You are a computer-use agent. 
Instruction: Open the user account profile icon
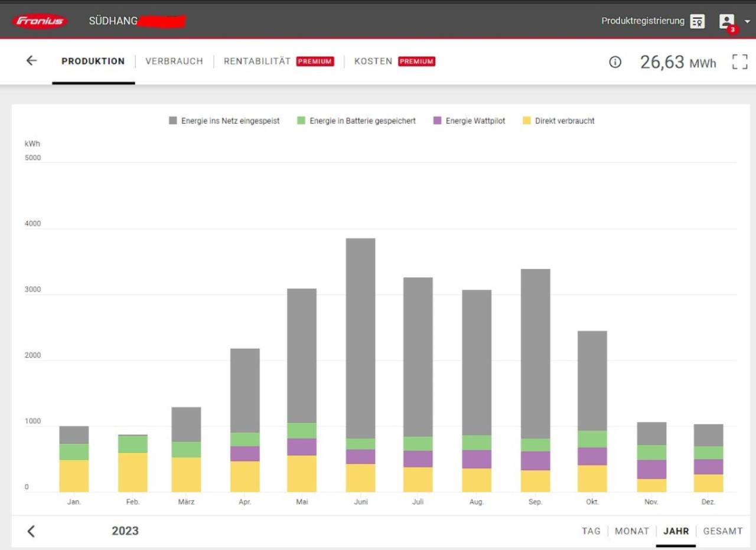tap(726, 21)
